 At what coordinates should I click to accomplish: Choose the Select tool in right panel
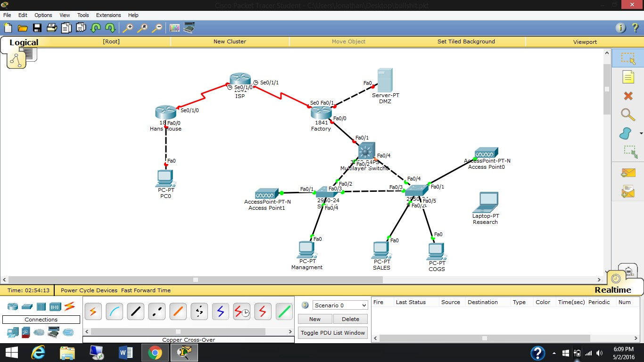pyautogui.click(x=628, y=58)
